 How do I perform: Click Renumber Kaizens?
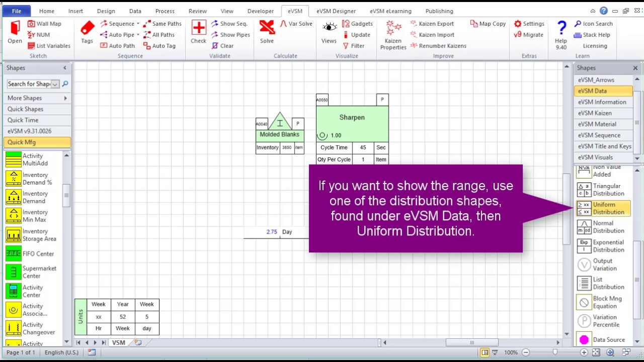pyautogui.click(x=438, y=46)
